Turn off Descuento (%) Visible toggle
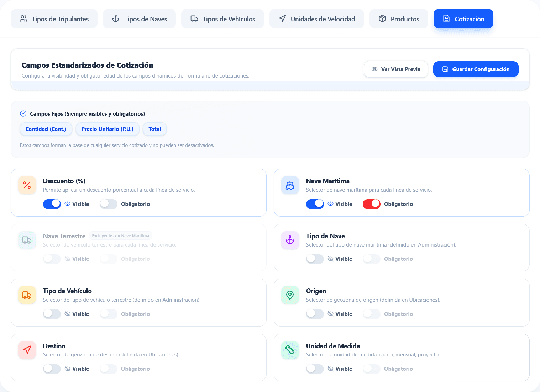The image size is (540, 392). (52, 204)
